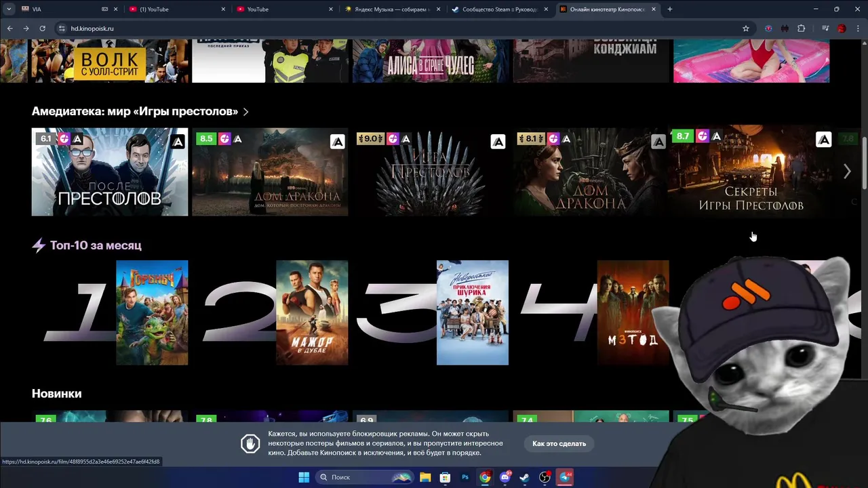
Task: Advance the Амедиатека carousel with the right arrow
Action: (x=847, y=171)
